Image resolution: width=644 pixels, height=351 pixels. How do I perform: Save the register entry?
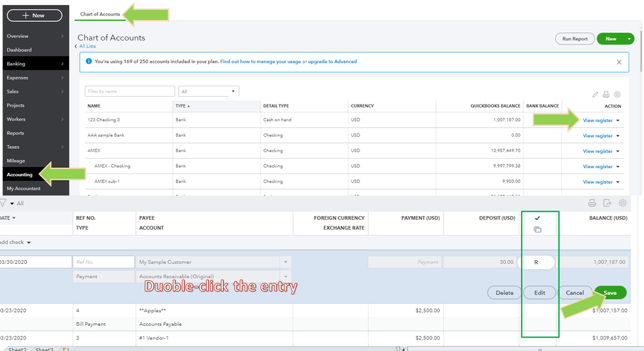[x=610, y=293]
